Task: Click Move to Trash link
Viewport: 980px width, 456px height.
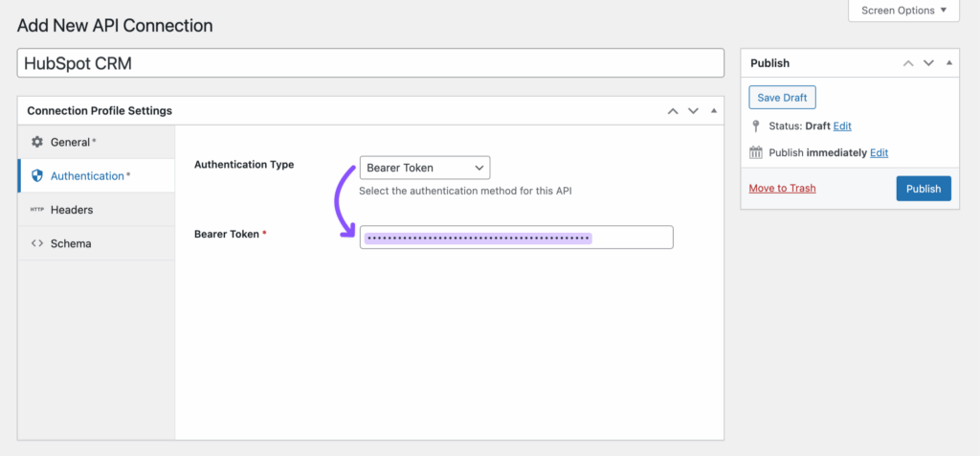Action: (x=782, y=189)
